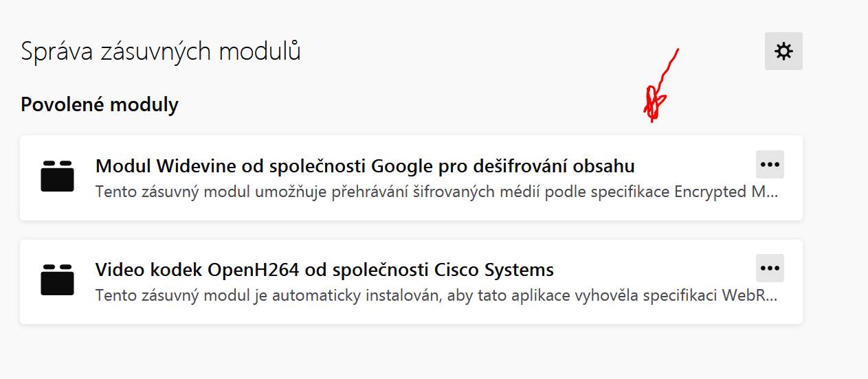Select the Widevine module title text
This screenshot has width=868, height=379.
click(x=365, y=166)
